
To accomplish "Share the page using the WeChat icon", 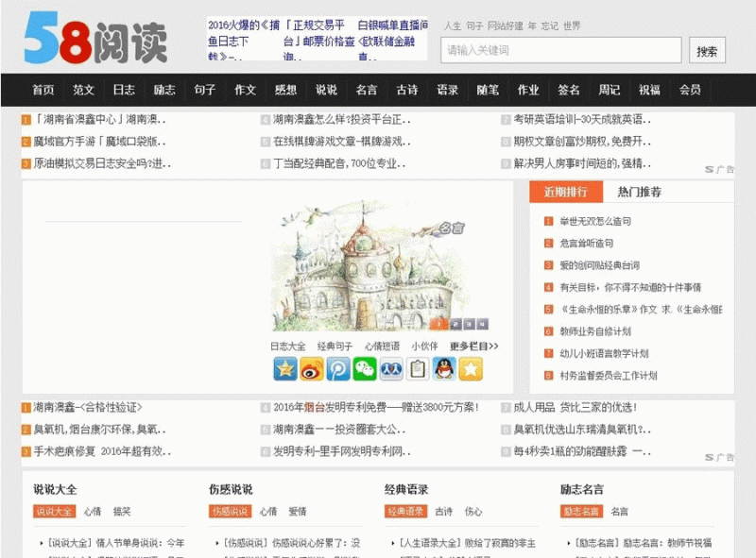I will pos(364,366).
